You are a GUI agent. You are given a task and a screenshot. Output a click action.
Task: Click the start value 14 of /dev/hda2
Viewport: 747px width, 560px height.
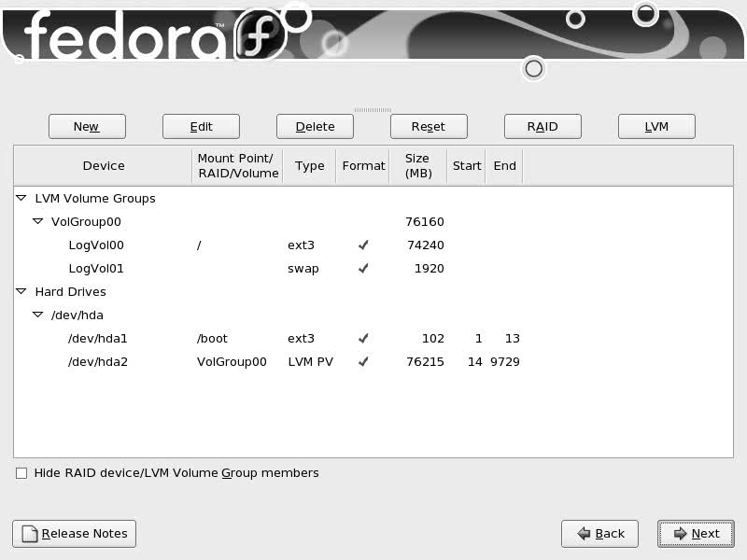pyautogui.click(x=475, y=362)
